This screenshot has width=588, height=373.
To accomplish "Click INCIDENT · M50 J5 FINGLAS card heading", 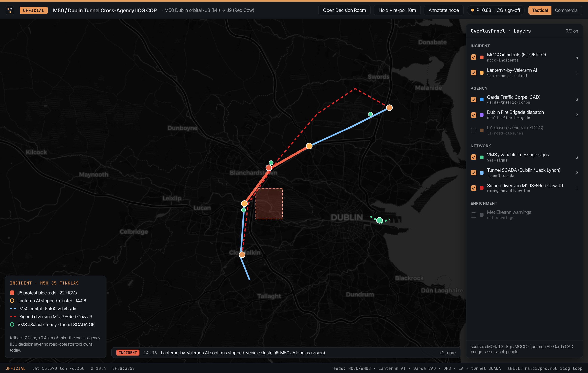I will (x=44, y=283).
